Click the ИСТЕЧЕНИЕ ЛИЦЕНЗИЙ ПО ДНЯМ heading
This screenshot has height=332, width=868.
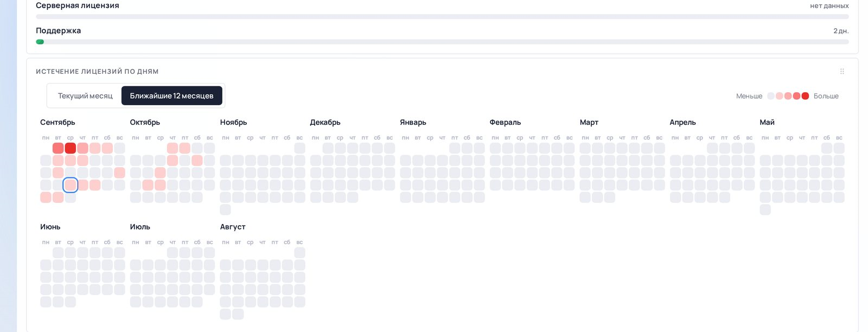[x=97, y=72]
